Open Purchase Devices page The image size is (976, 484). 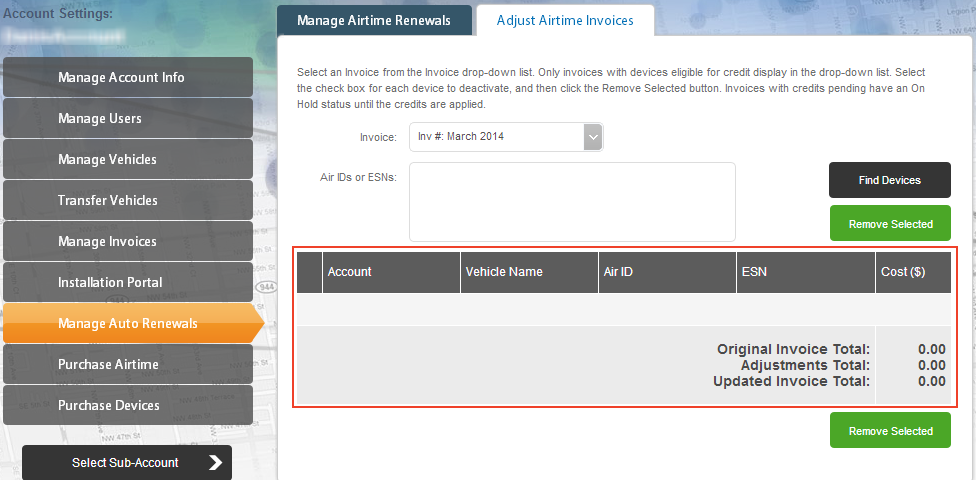(128, 405)
